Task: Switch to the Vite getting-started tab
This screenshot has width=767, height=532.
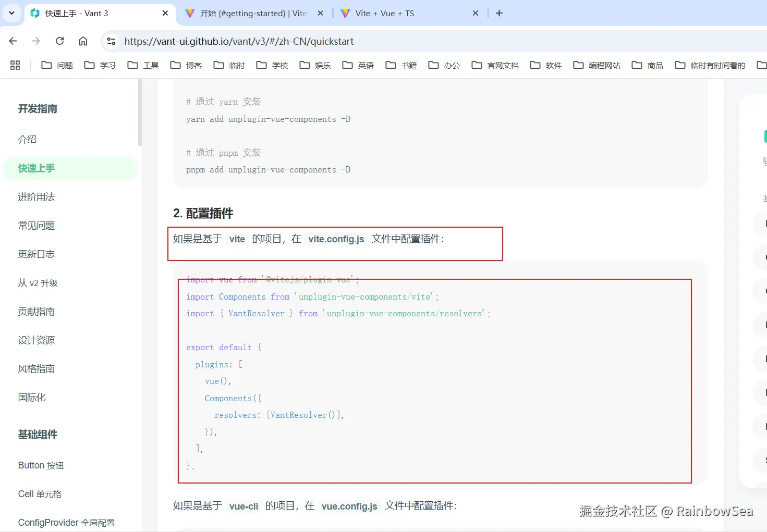Action: [x=255, y=14]
